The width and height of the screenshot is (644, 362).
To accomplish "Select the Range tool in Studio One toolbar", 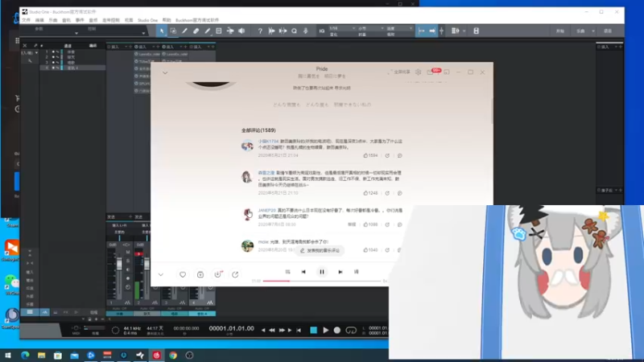I will click(173, 31).
